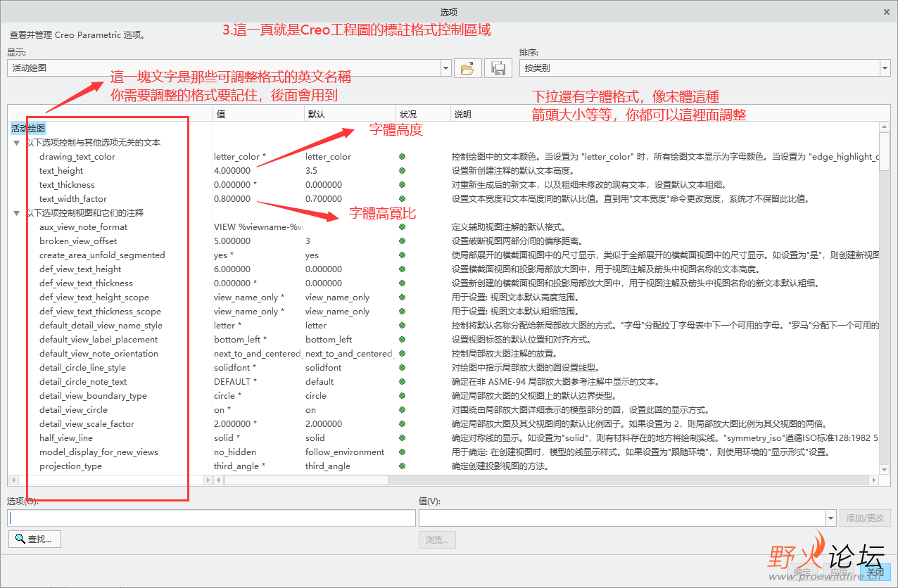Viewport: 898px width, 588px height.
Task: Select the detail_view_circle option
Action: click(73, 410)
